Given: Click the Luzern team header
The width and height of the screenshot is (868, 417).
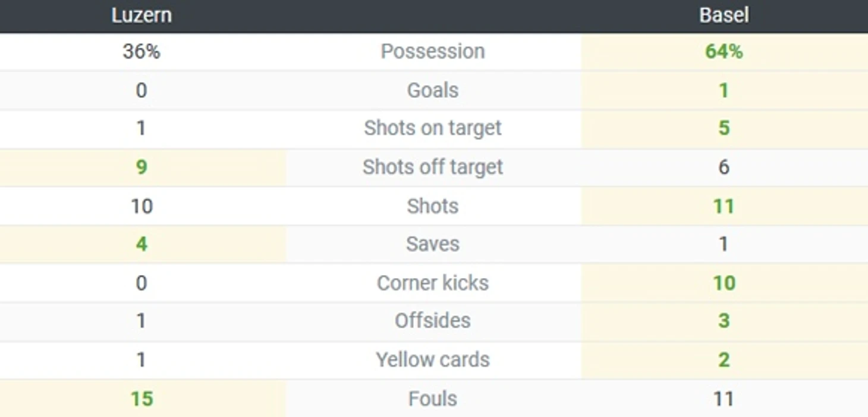Looking at the screenshot, I should pos(141,15).
